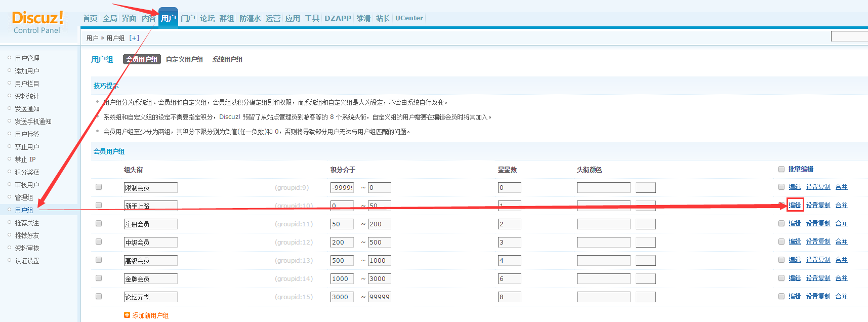Open the 论坛 top navigation menu
The width and height of the screenshot is (868, 322).
point(207,18)
